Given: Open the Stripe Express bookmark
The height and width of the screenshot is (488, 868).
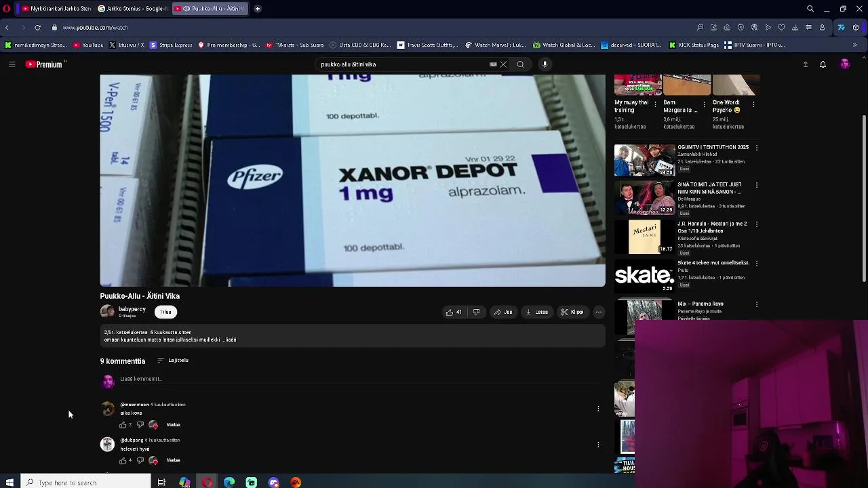Looking at the screenshot, I should point(171,45).
